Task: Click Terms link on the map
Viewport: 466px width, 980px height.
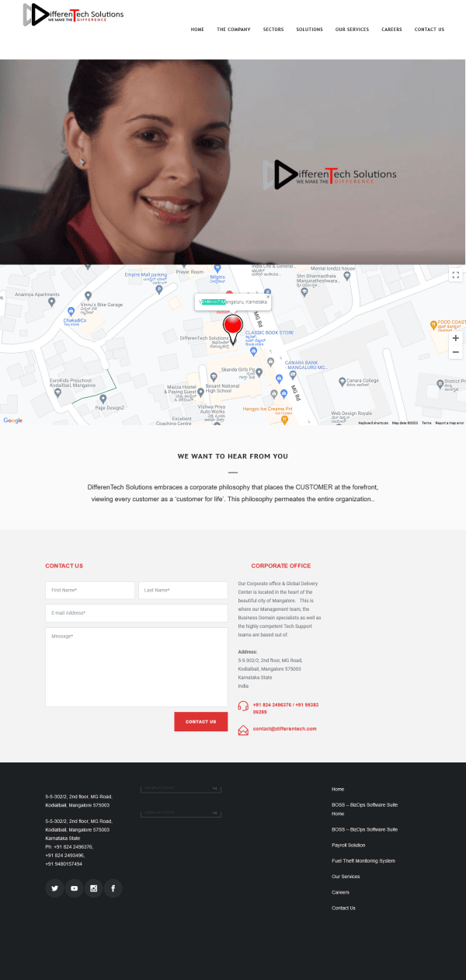Action: [426, 423]
